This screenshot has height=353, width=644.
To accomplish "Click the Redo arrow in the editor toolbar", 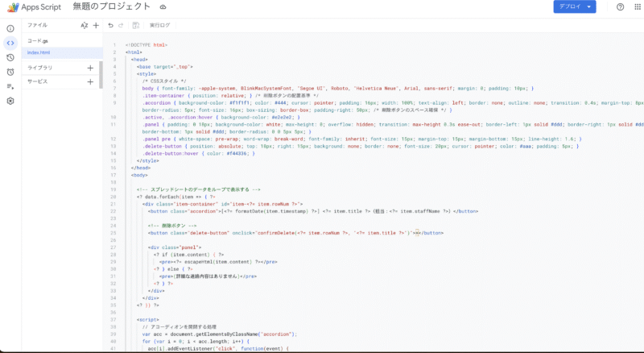I will tap(122, 26).
